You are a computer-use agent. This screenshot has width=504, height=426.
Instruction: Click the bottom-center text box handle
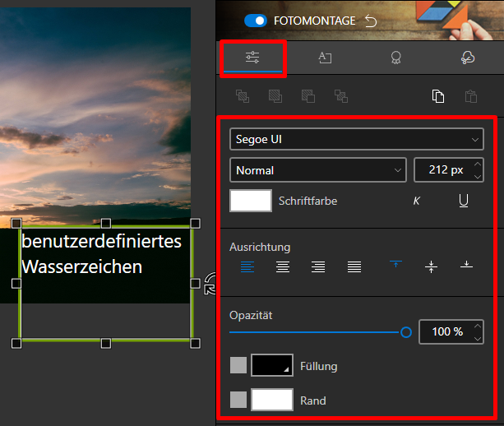point(106,344)
